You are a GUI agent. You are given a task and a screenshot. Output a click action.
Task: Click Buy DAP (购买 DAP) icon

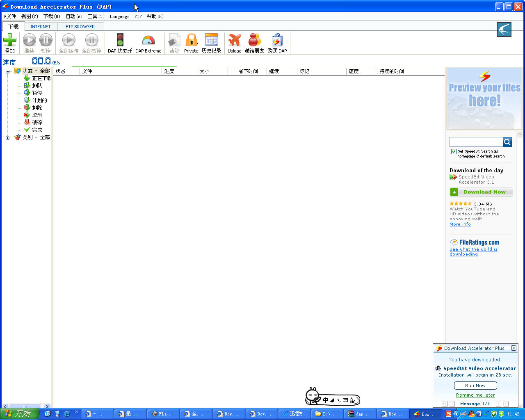click(277, 40)
